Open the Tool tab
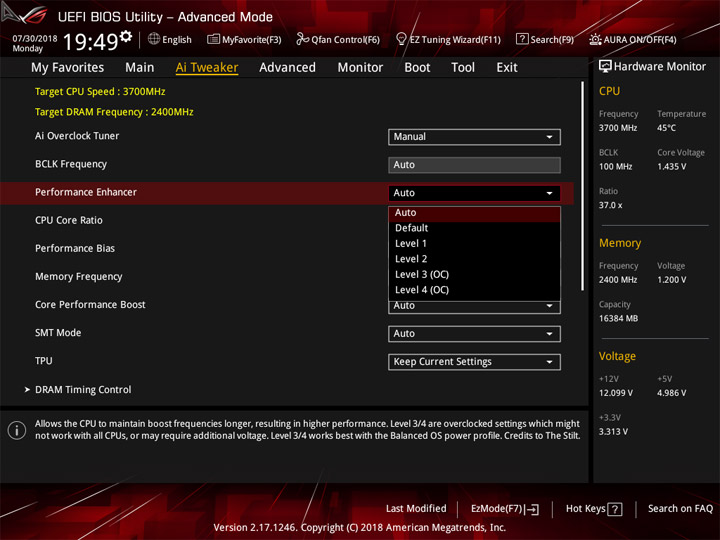 click(463, 68)
